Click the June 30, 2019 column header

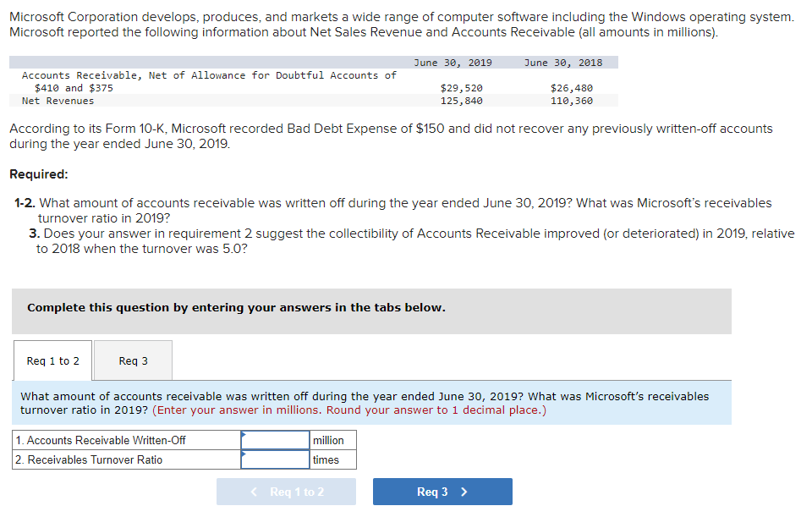[x=453, y=63]
